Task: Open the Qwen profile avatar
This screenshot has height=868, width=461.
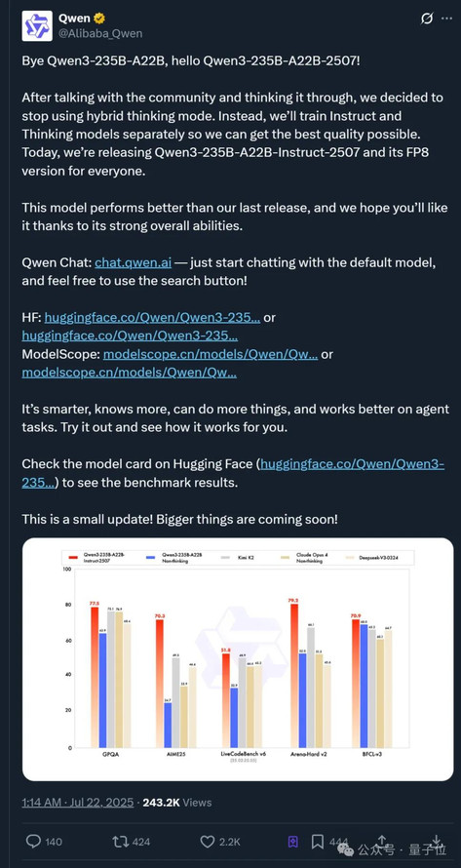Action: pyautogui.click(x=36, y=25)
